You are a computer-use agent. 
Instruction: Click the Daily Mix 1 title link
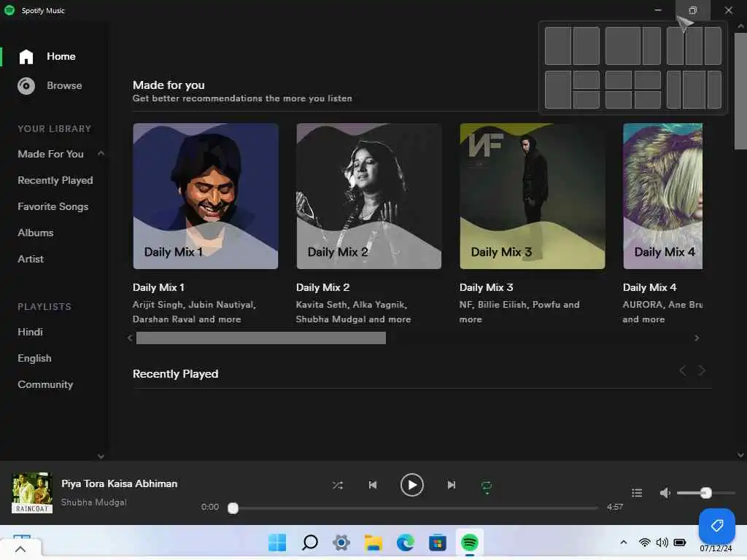[158, 287]
